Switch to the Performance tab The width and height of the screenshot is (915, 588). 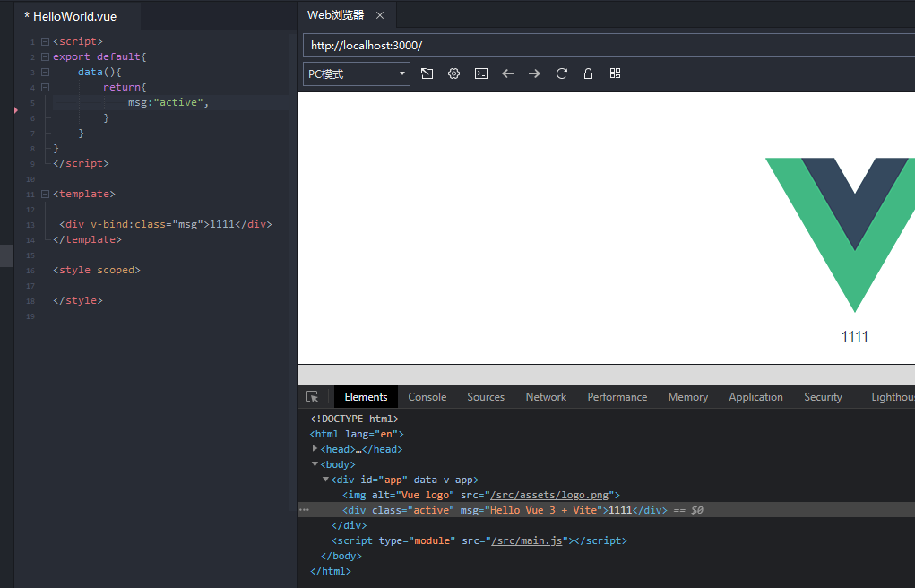(617, 396)
